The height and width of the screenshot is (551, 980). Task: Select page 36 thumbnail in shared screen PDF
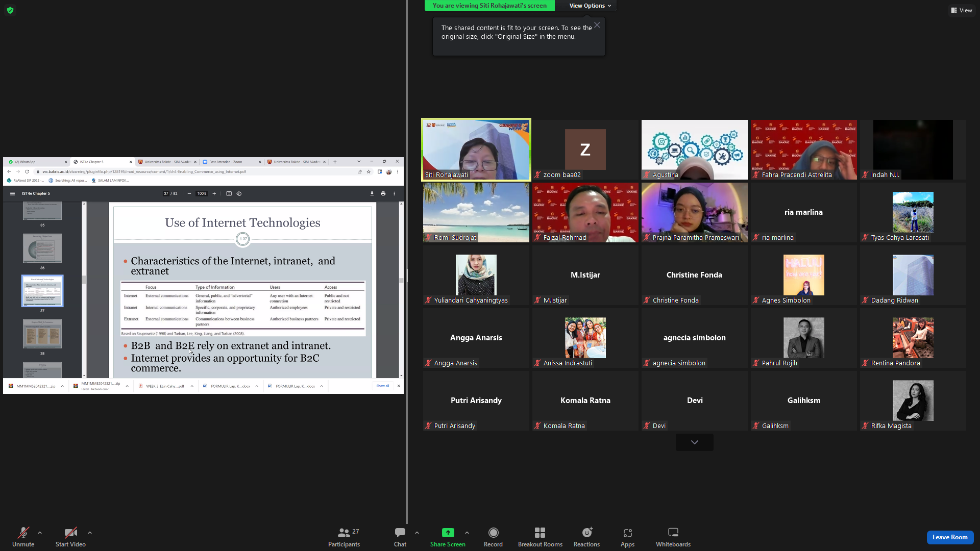[42, 248]
